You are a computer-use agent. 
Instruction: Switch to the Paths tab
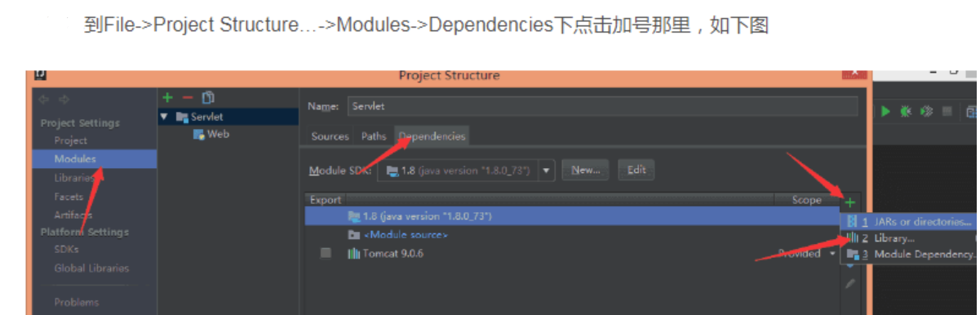374,136
